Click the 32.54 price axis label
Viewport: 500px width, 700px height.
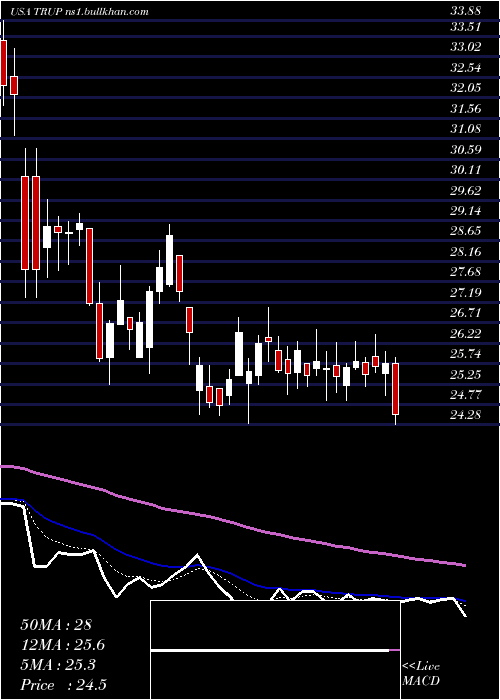465,68
